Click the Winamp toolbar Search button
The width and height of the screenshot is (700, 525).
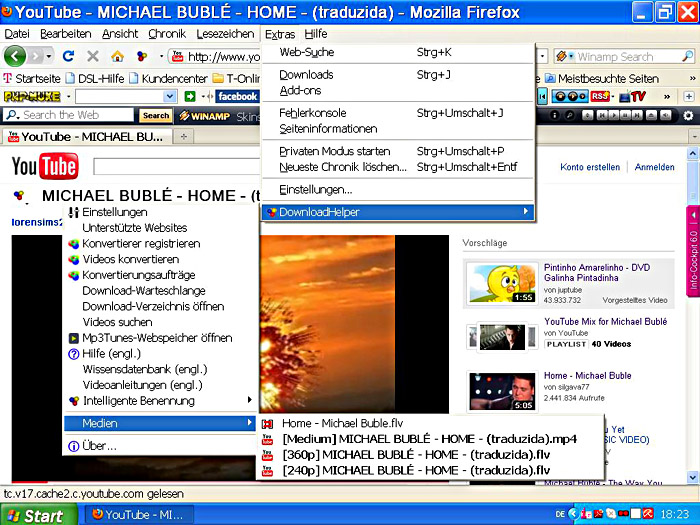point(156,116)
